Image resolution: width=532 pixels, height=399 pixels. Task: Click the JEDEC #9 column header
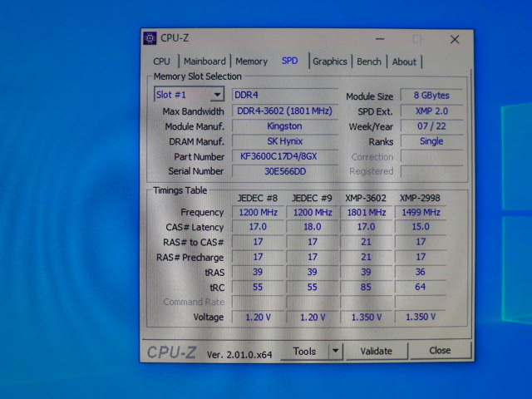click(312, 198)
